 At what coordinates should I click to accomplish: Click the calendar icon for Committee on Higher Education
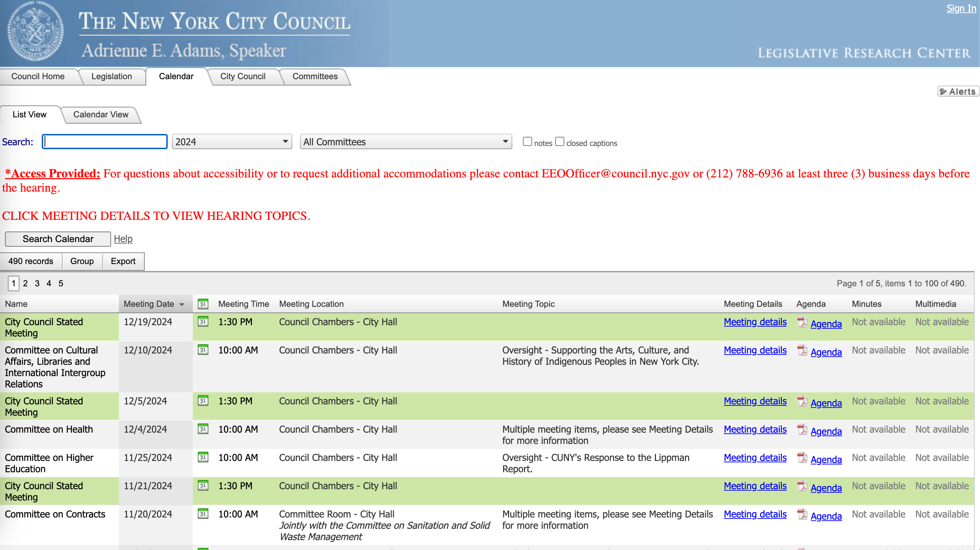pyautogui.click(x=203, y=457)
